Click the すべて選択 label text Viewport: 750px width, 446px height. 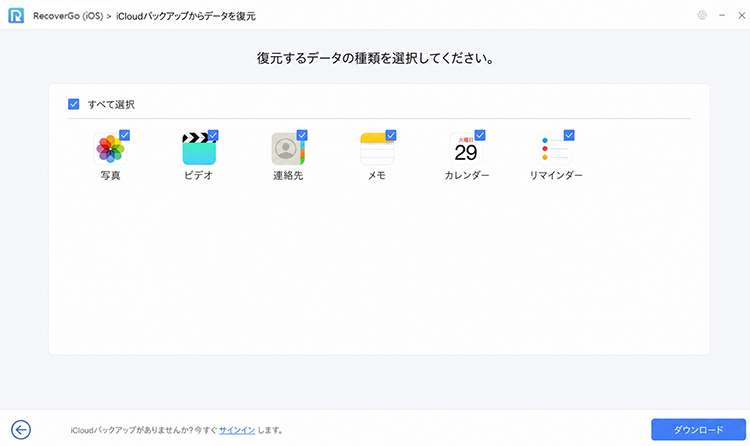[111, 104]
